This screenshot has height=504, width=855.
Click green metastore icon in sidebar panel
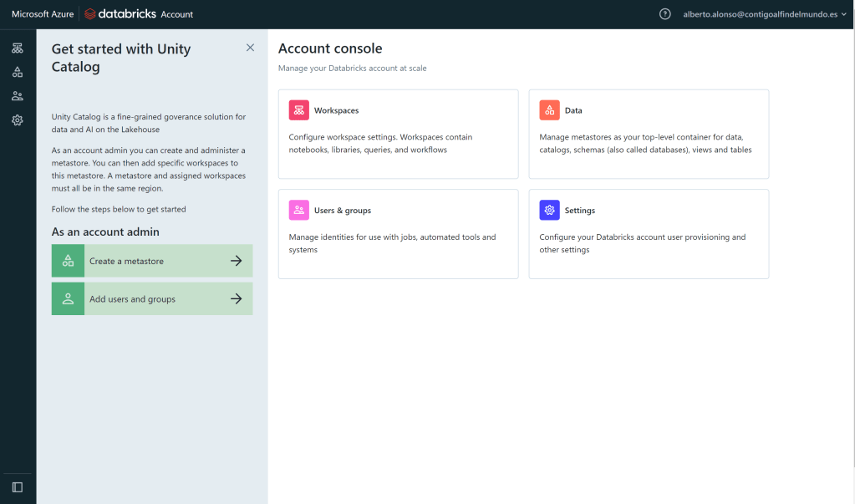(x=68, y=261)
